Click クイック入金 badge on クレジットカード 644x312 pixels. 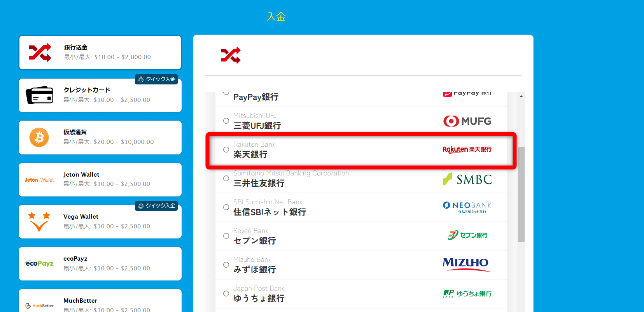(156, 79)
